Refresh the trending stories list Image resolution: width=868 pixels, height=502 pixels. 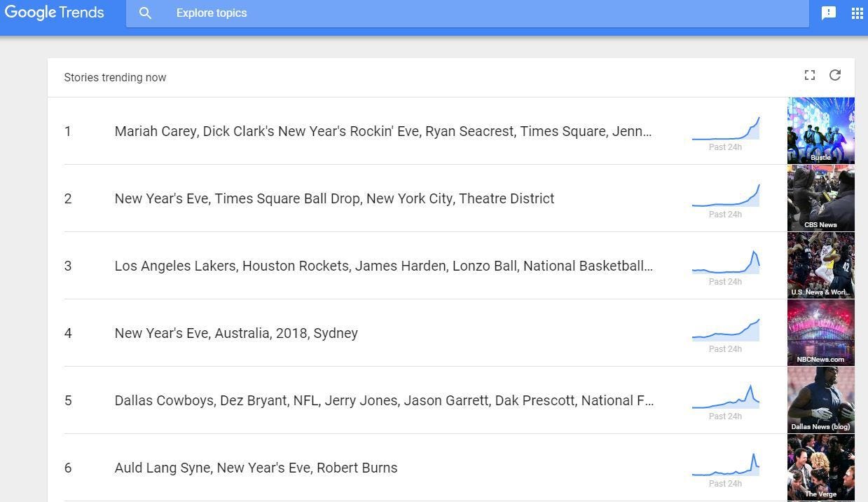835,75
